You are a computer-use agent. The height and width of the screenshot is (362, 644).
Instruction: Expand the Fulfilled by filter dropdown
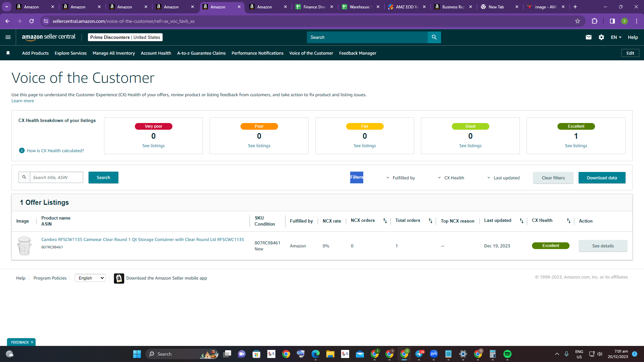tap(400, 178)
